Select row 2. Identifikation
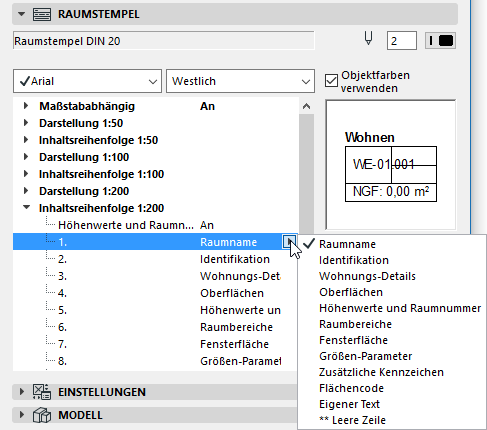The height and width of the screenshot is (430, 487). [155, 259]
